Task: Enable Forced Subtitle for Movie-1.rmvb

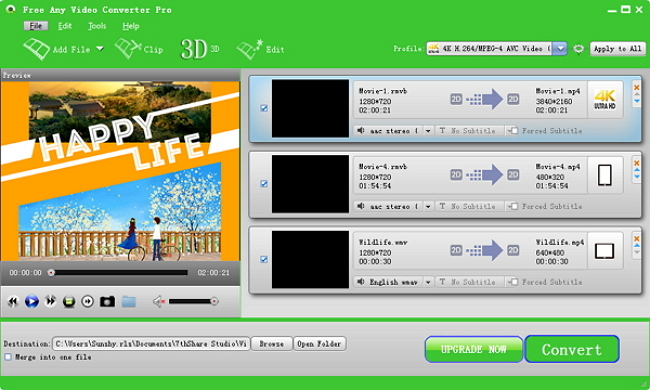Action: (514, 131)
